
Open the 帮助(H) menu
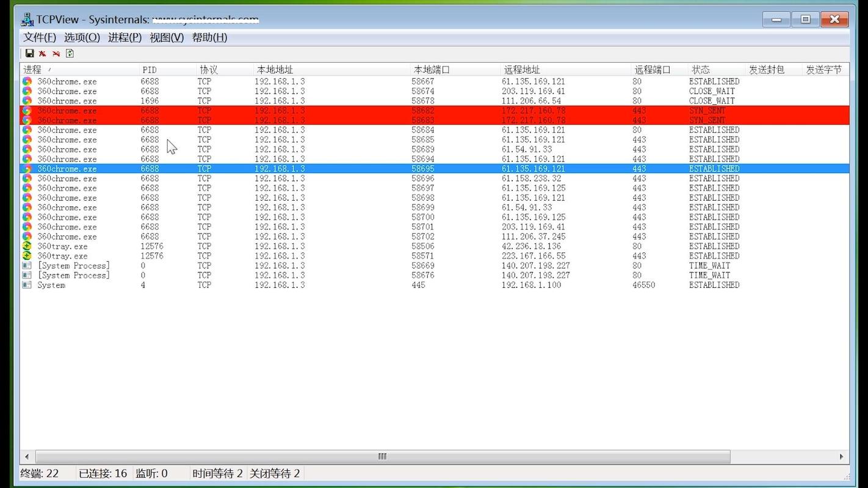209,37
